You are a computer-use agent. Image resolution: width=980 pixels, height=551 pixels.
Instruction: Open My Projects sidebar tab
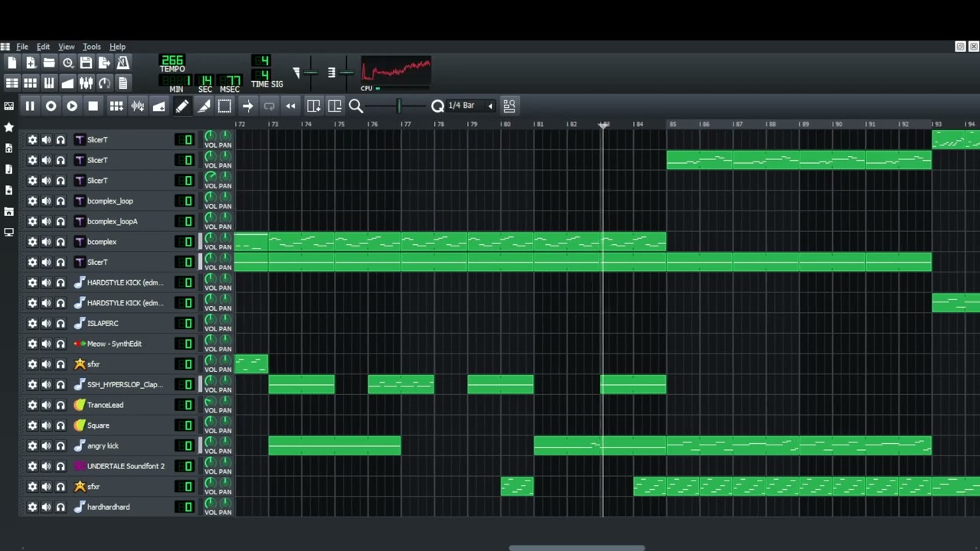[x=8, y=148]
